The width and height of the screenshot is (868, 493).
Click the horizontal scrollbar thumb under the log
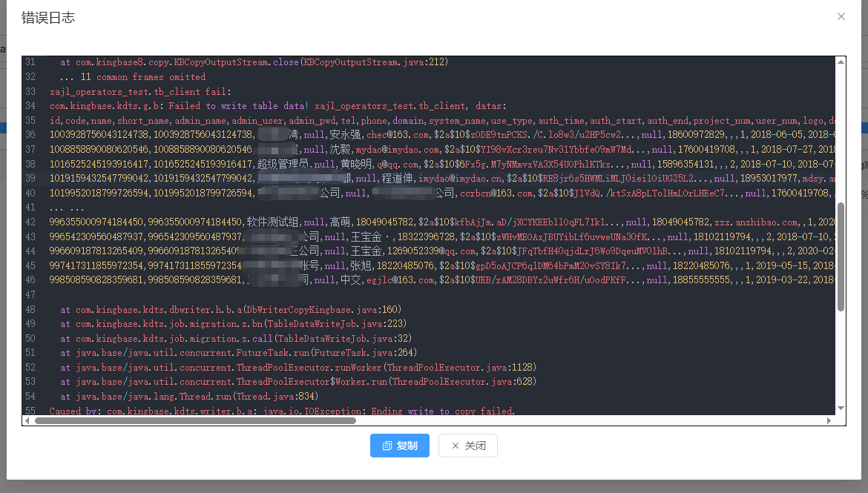[x=194, y=420]
